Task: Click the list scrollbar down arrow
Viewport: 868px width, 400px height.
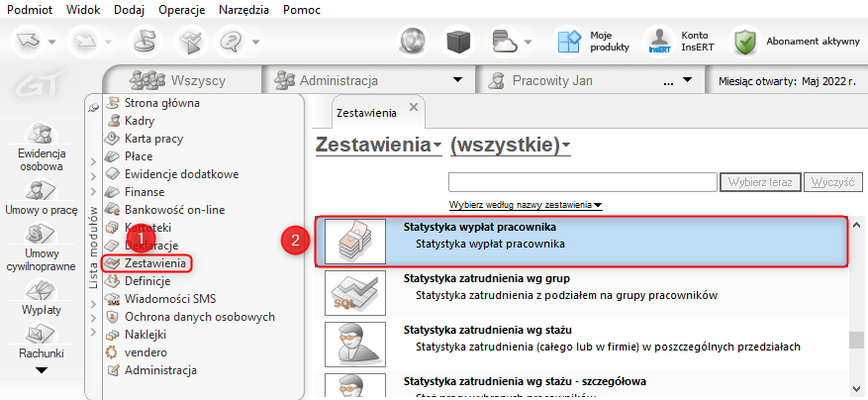Action: (857, 390)
